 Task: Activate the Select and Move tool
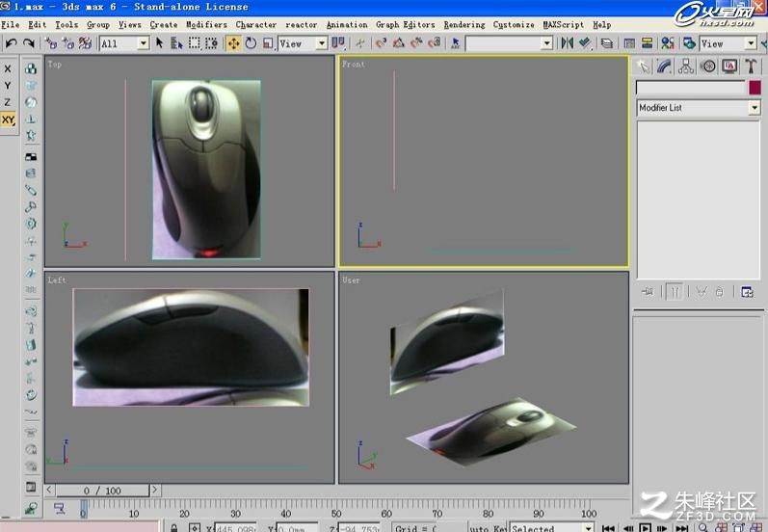pos(233,43)
